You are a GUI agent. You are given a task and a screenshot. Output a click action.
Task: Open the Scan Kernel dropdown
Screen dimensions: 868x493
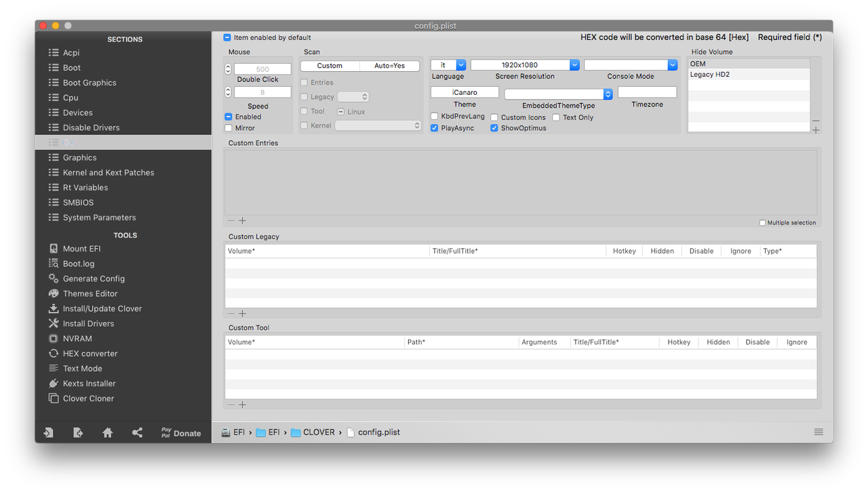click(x=378, y=125)
